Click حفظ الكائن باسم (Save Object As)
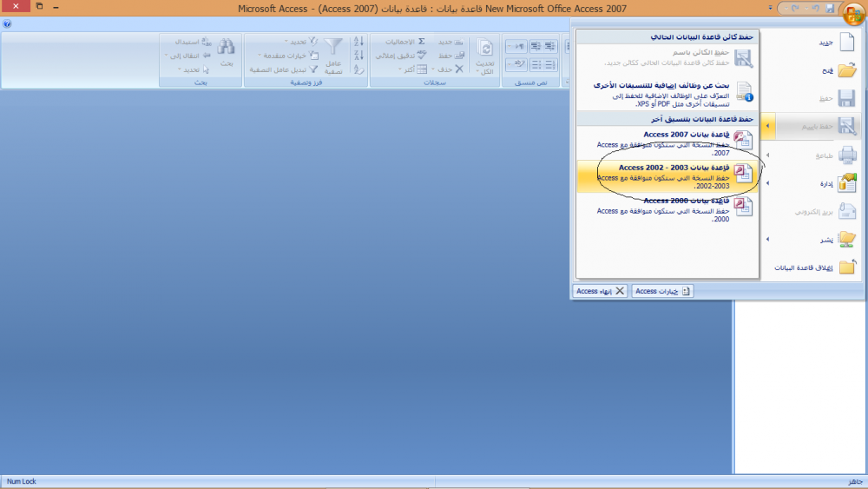 point(667,57)
